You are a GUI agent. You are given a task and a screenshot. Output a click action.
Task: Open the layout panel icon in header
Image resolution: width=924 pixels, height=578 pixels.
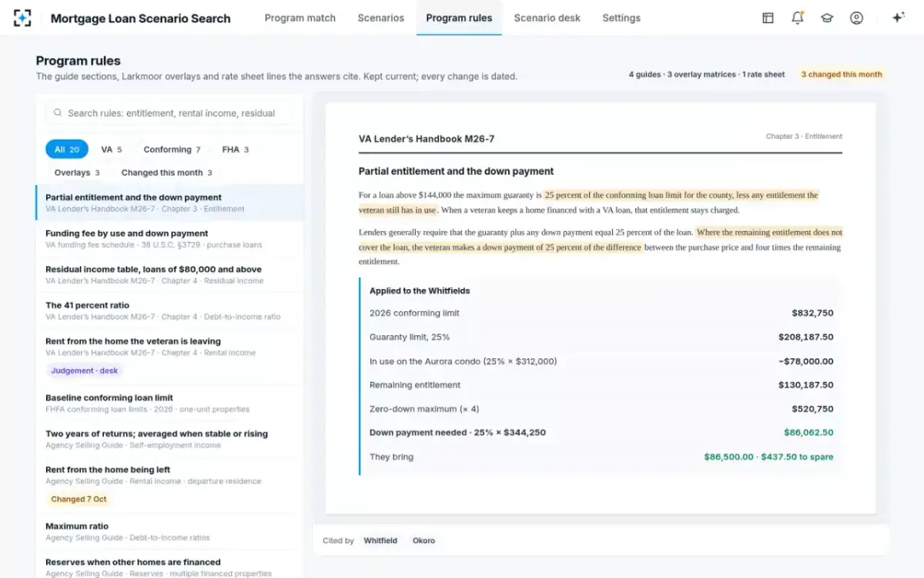coord(768,18)
